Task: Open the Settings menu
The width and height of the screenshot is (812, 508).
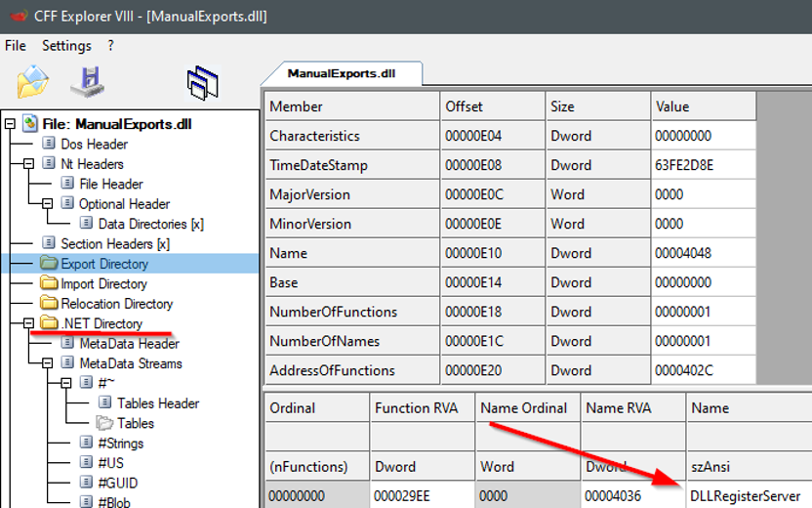Action: [66, 46]
